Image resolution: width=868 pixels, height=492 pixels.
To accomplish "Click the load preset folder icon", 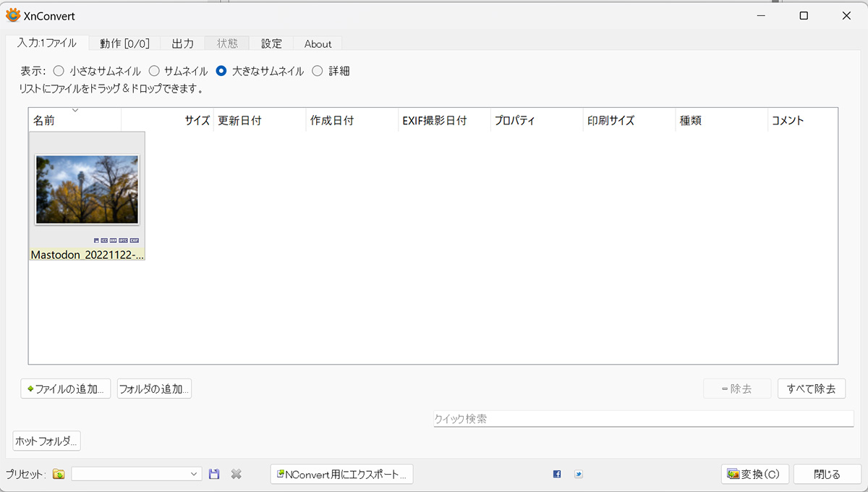I will pyautogui.click(x=59, y=475).
